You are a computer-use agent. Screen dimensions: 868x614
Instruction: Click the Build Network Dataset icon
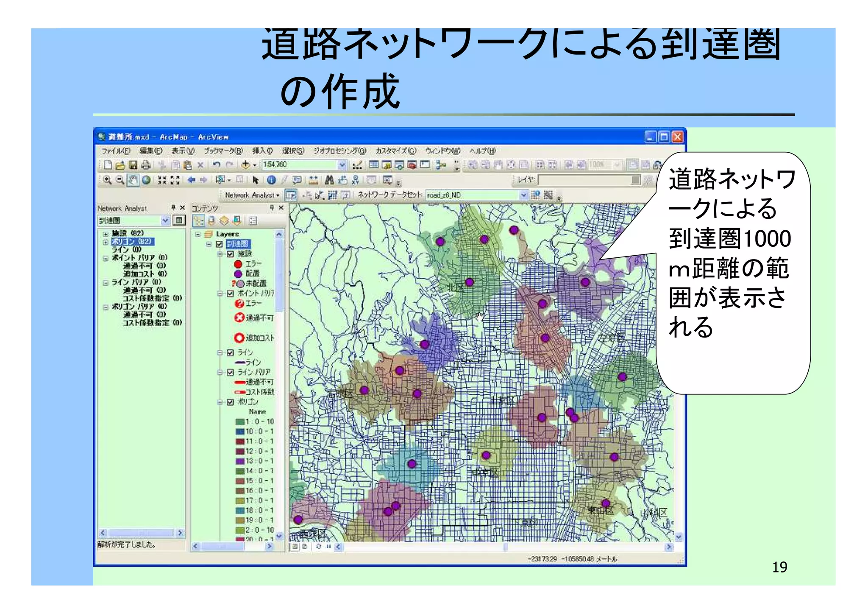548,195
